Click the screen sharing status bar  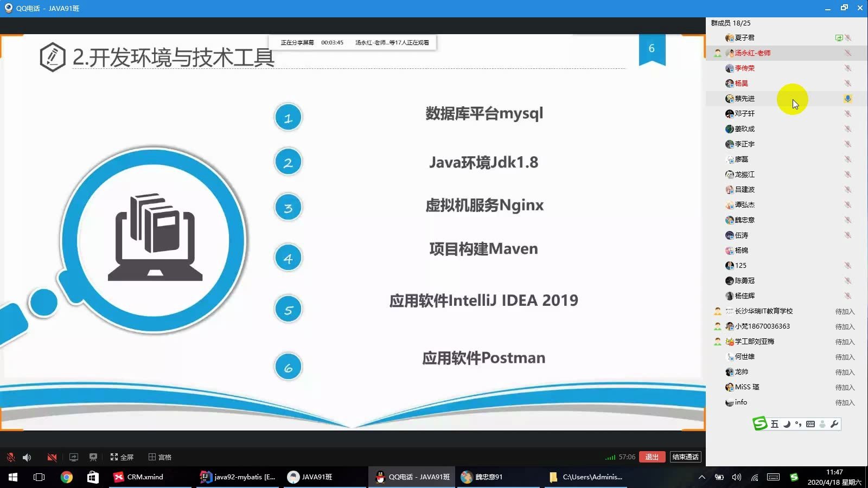(353, 42)
